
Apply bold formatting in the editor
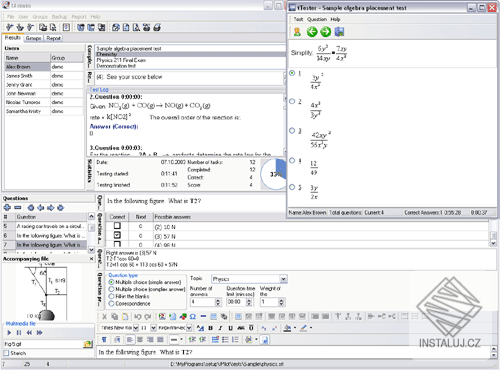(210, 328)
